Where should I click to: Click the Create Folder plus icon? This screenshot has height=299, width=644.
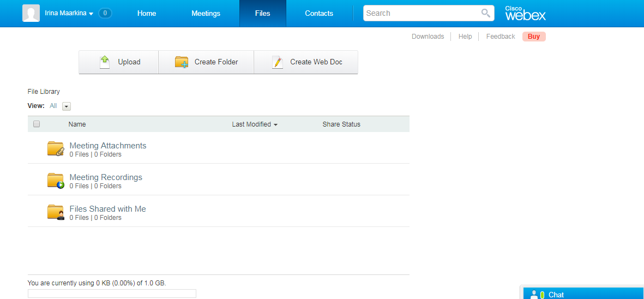click(182, 62)
